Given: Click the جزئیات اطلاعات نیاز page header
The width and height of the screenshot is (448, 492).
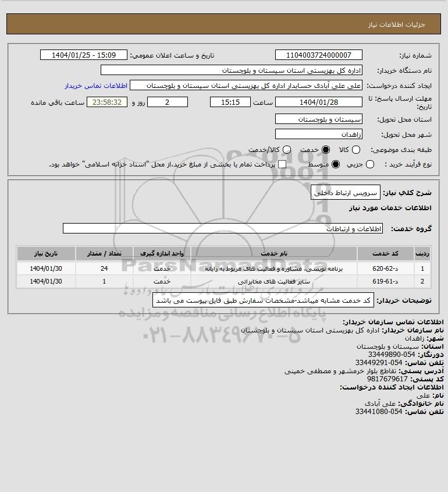Looking at the screenshot, I should [x=397, y=24].
